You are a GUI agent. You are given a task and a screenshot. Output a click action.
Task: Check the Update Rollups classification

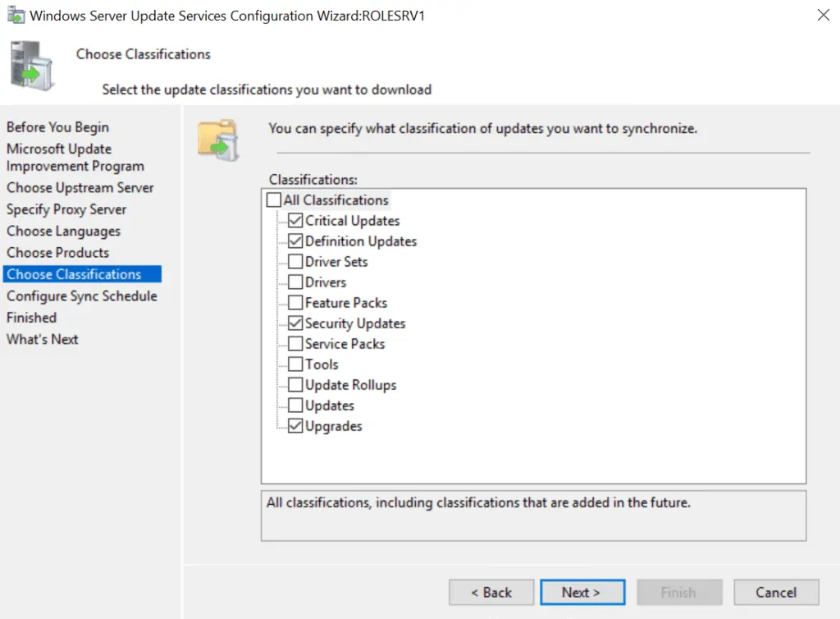pos(296,384)
